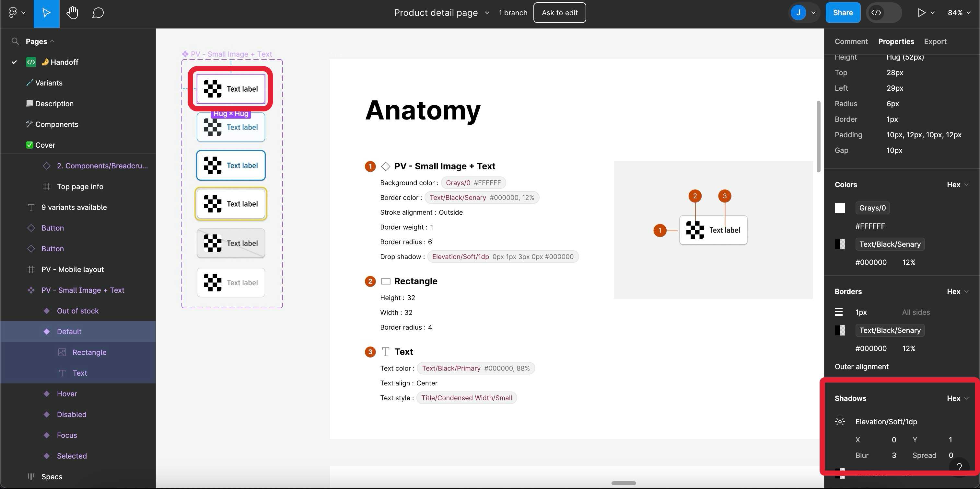This screenshot has width=980, height=489.
Task: Click the Borders Text/Black/Senary swatch
Action: pyautogui.click(x=840, y=330)
